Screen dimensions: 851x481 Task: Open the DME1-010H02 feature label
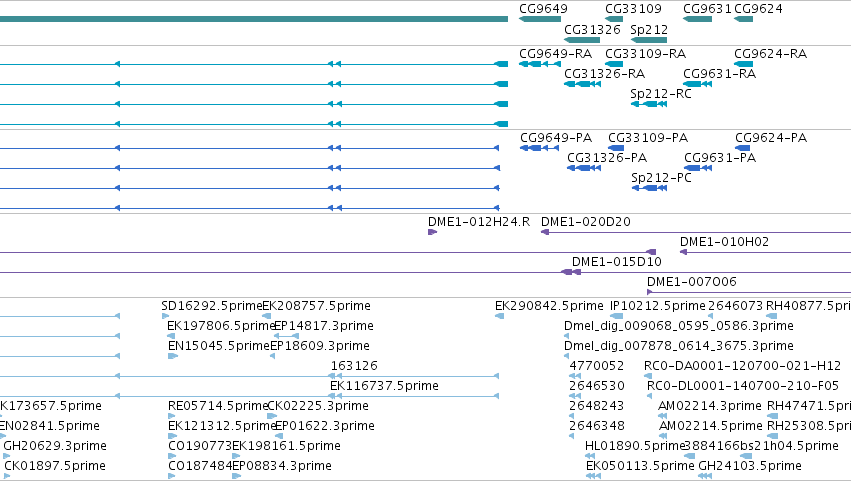pos(724,242)
